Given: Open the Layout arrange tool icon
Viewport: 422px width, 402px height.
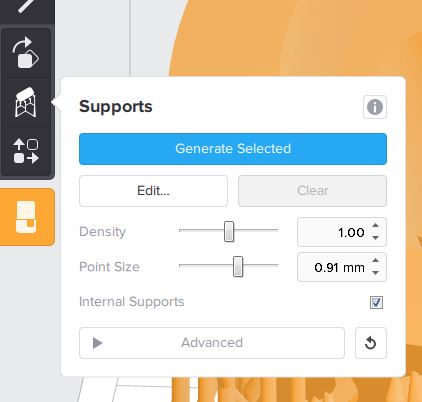Looking at the screenshot, I should click(x=26, y=151).
